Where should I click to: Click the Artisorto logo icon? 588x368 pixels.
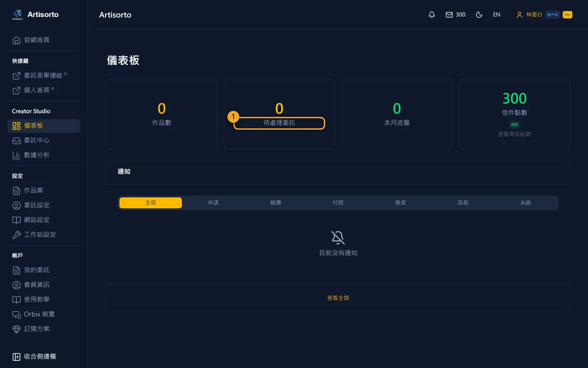[17, 14]
